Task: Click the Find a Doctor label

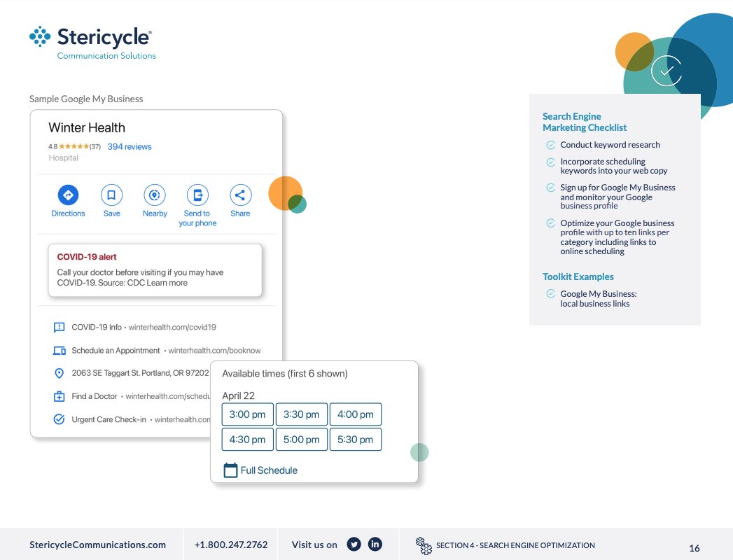Action: coord(94,396)
